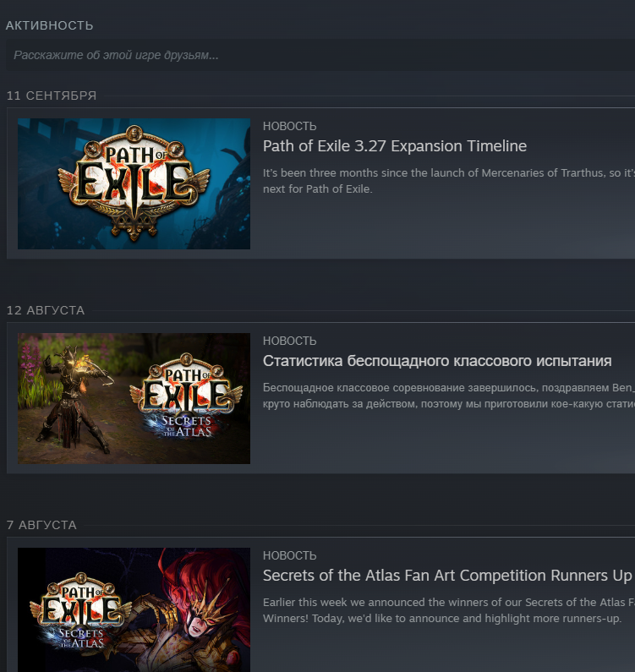Open the Path of Exile 3.27 Expansion Timeline headline
Screen dimensions: 635x672
click(x=395, y=146)
